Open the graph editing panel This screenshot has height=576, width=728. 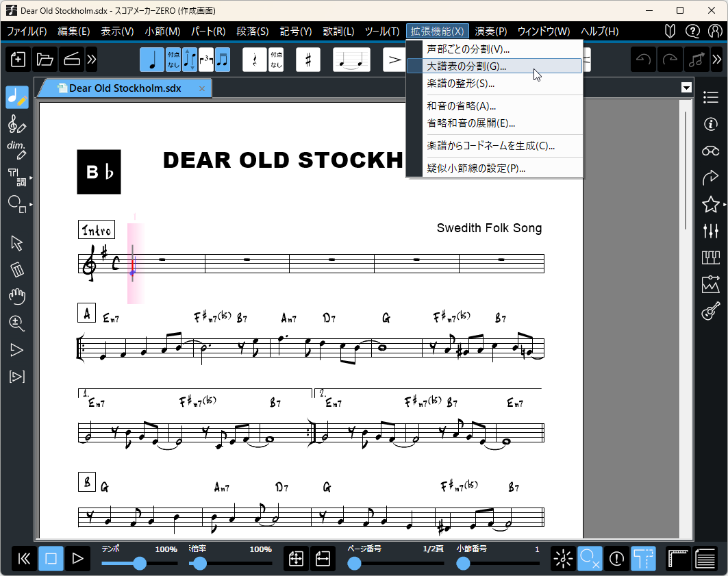pos(711,284)
